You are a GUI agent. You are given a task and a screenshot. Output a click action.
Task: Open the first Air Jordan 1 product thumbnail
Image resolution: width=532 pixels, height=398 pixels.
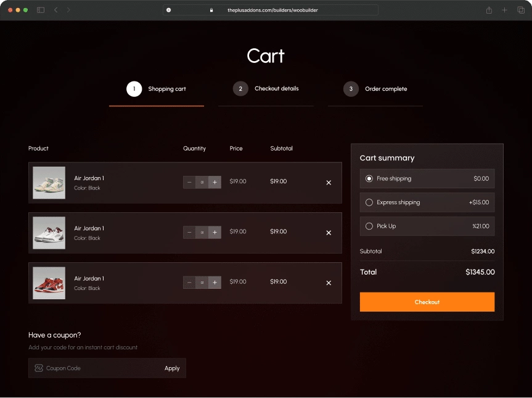(49, 181)
